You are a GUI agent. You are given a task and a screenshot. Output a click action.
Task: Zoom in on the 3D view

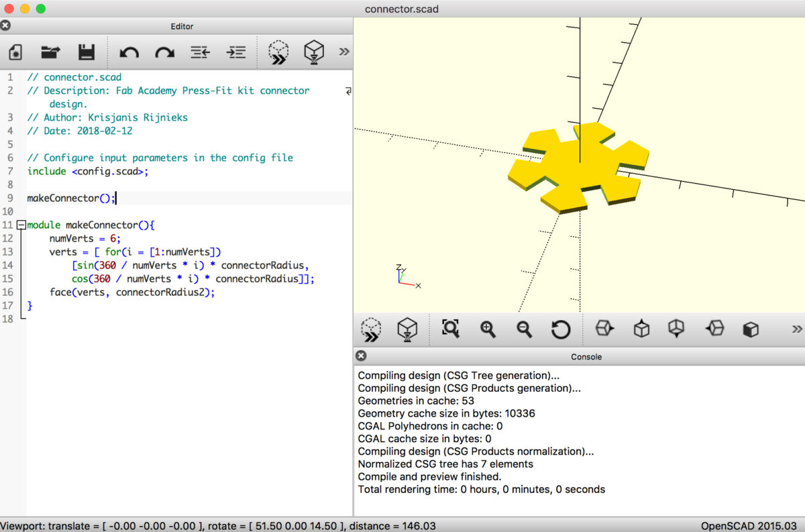[x=488, y=329]
